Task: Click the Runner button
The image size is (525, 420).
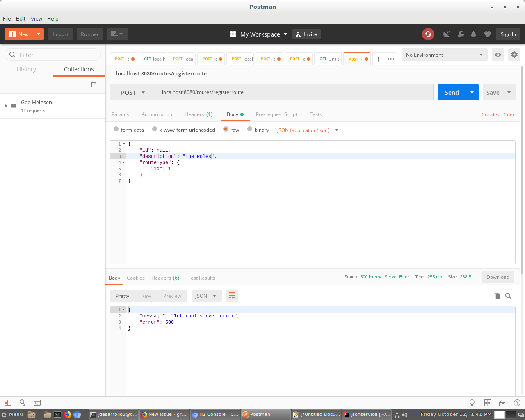Action: pyautogui.click(x=90, y=34)
